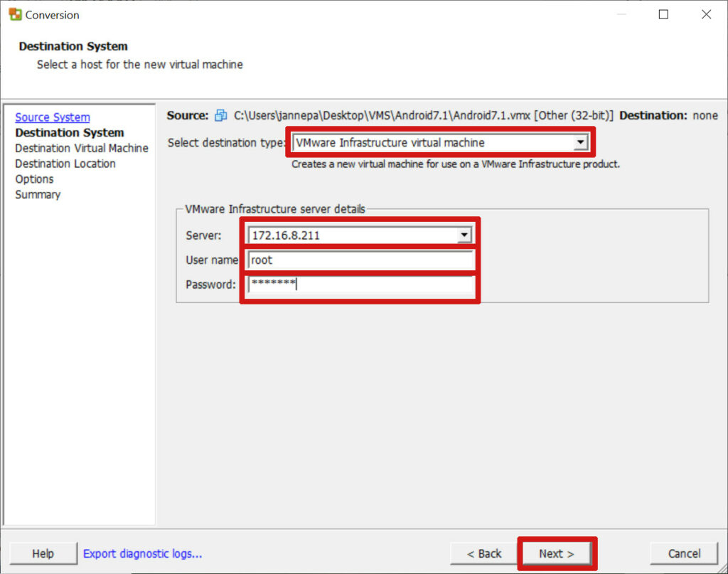
Task: Focus the Password field
Action: (x=360, y=285)
